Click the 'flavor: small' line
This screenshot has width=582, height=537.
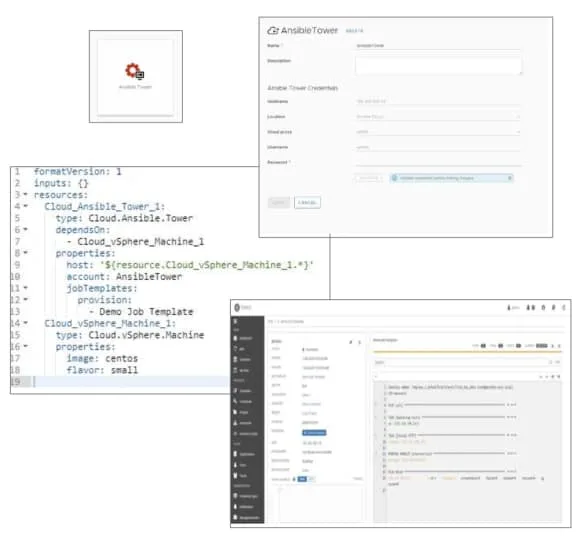pyautogui.click(x=102, y=370)
